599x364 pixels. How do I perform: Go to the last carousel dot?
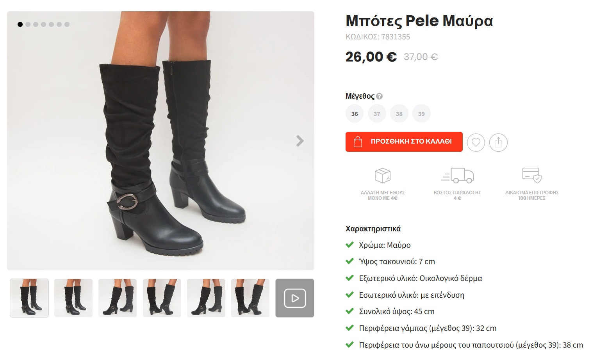tap(67, 24)
